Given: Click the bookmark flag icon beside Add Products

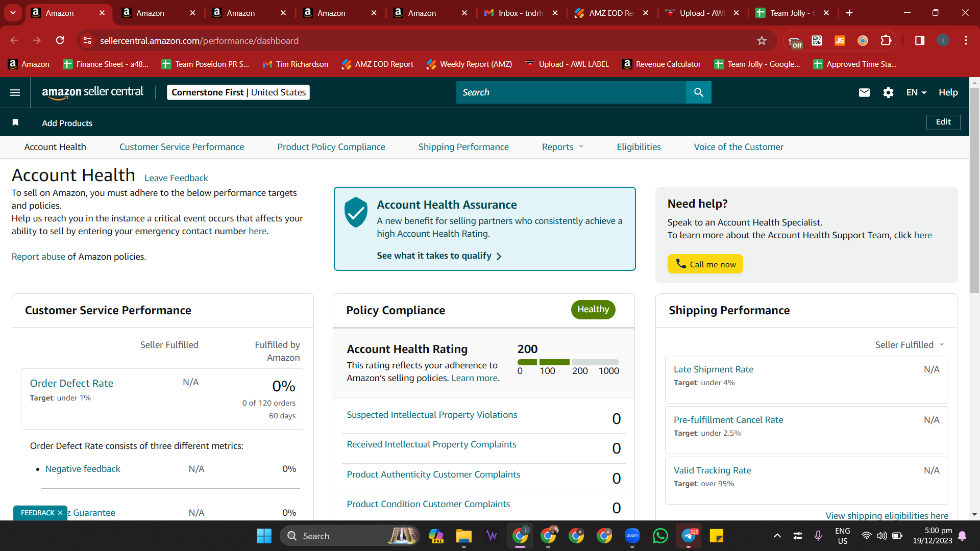Looking at the screenshot, I should pyautogui.click(x=15, y=122).
